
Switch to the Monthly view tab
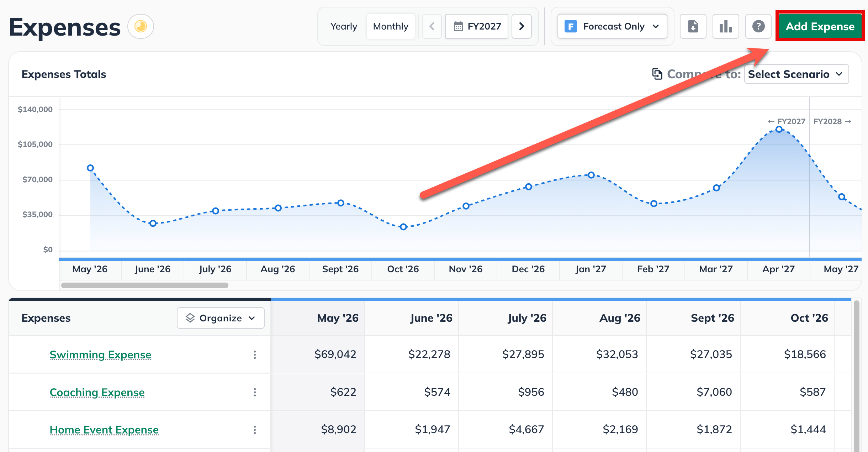click(x=391, y=26)
